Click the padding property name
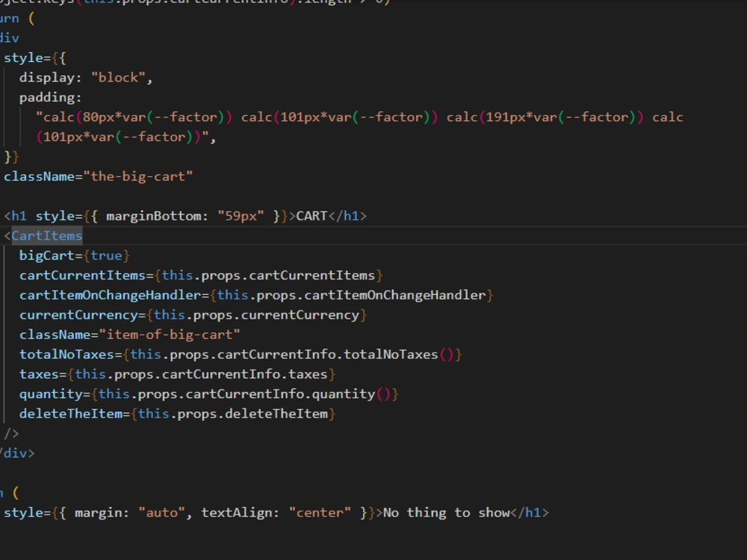The image size is (747, 560). pos(46,98)
